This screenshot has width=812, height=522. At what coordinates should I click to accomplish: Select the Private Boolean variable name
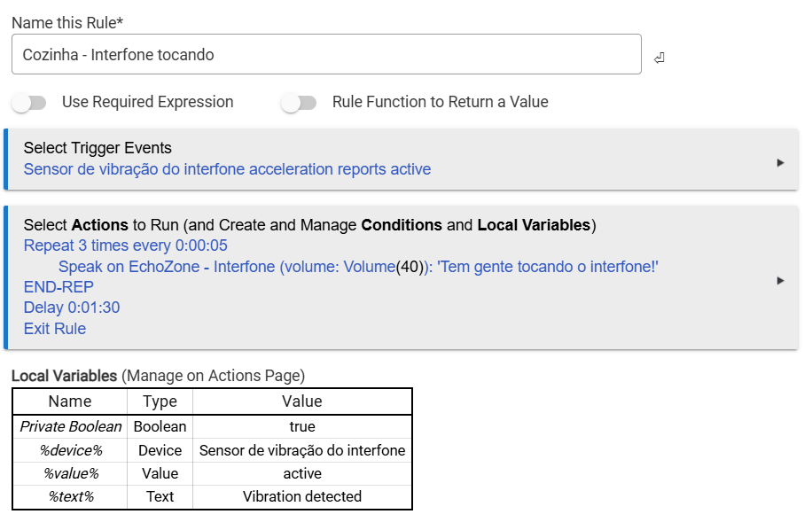click(x=70, y=426)
